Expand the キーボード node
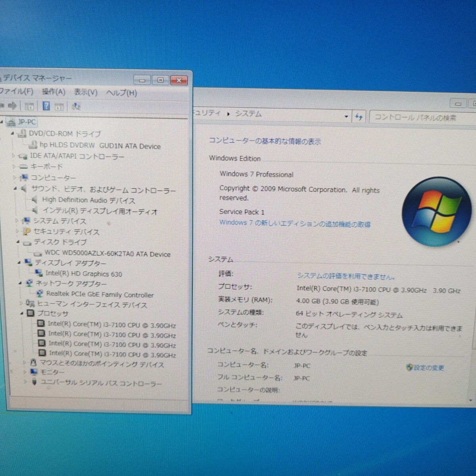 pos(14,167)
